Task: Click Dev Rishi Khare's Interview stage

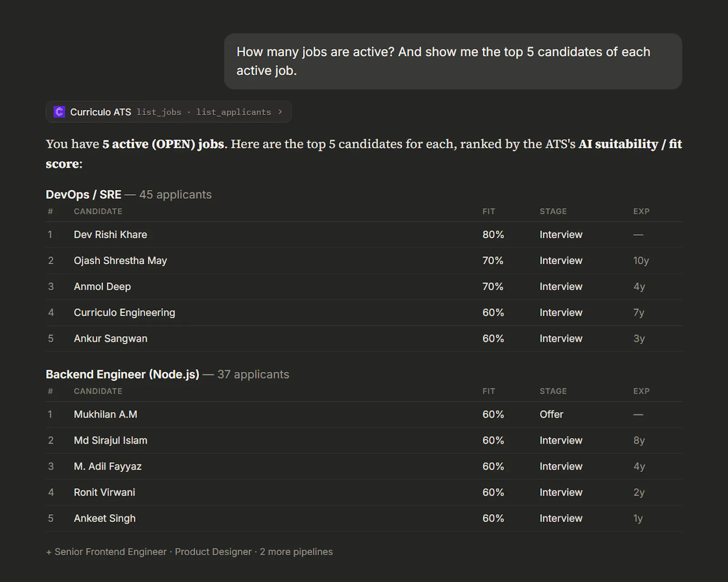Action: pos(561,235)
